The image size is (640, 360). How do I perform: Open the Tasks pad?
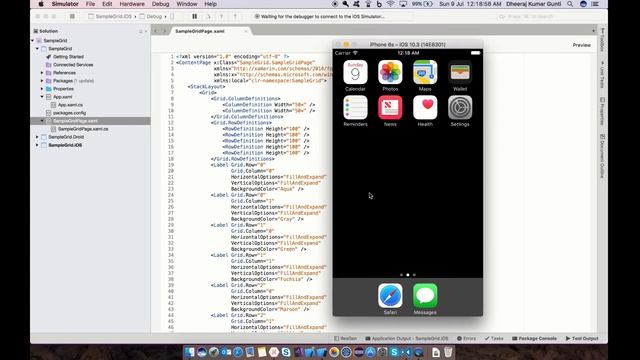pos(494,338)
